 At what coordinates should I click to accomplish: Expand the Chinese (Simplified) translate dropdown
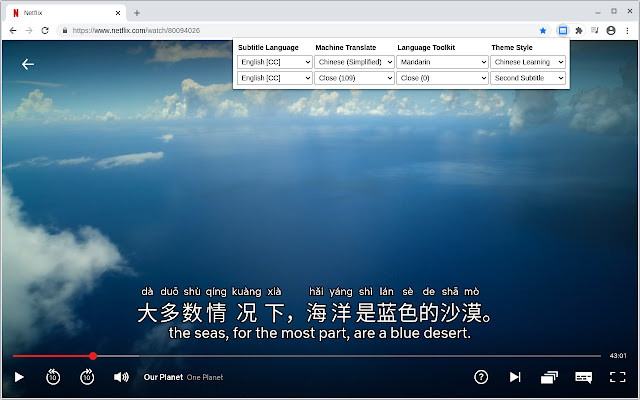tap(356, 62)
